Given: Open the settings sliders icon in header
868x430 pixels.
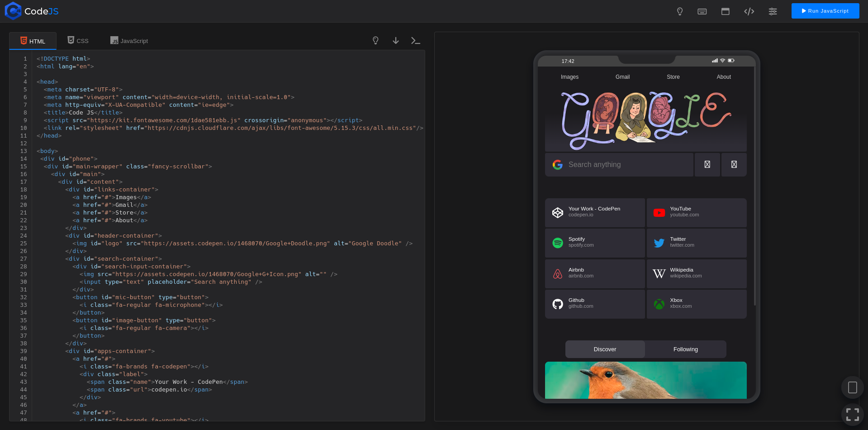Looking at the screenshot, I should coord(773,11).
